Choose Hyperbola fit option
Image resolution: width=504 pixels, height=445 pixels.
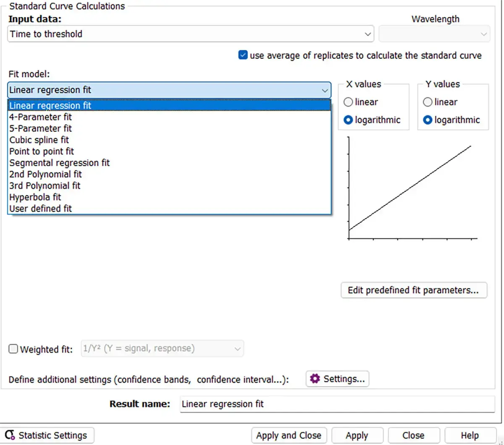(169, 197)
